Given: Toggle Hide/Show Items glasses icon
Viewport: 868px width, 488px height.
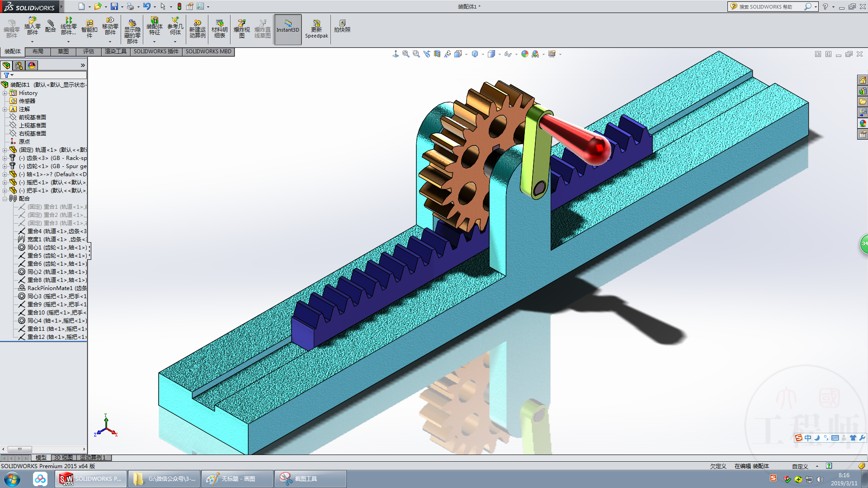Looking at the screenshot, I should point(508,54).
